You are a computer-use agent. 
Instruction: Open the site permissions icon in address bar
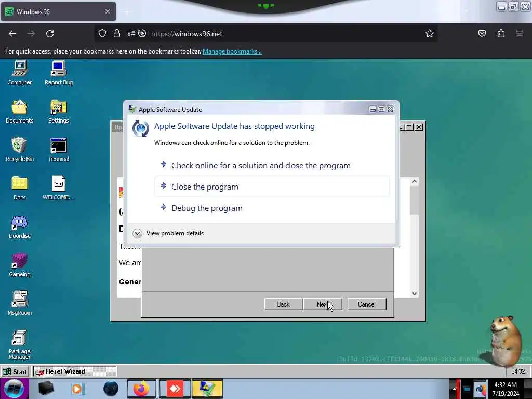point(131,33)
